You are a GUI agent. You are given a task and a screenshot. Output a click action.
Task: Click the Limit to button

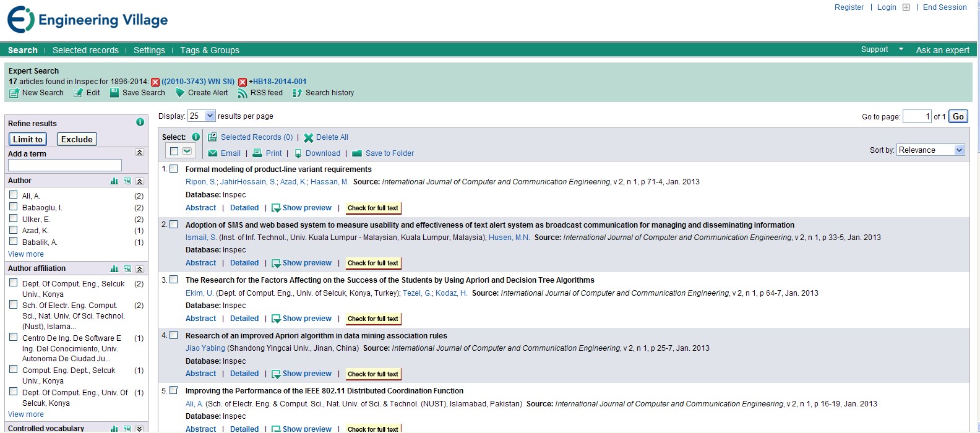pyautogui.click(x=28, y=139)
